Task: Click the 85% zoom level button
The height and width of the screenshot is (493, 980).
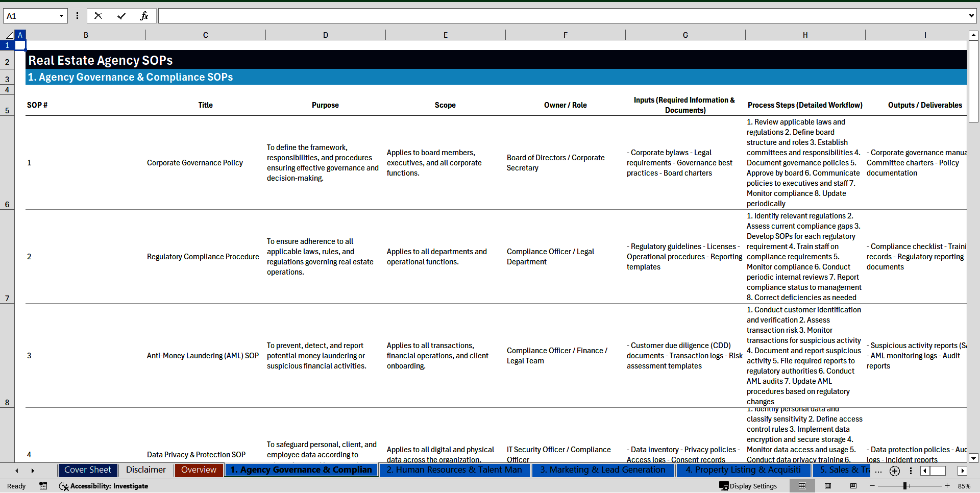Action: tap(964, 486)
